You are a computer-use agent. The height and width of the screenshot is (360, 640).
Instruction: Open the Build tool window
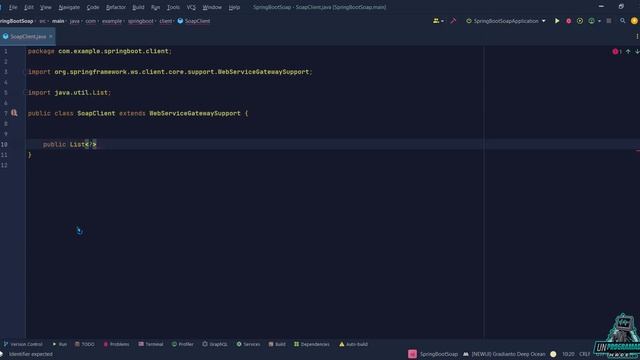[277, 344]
